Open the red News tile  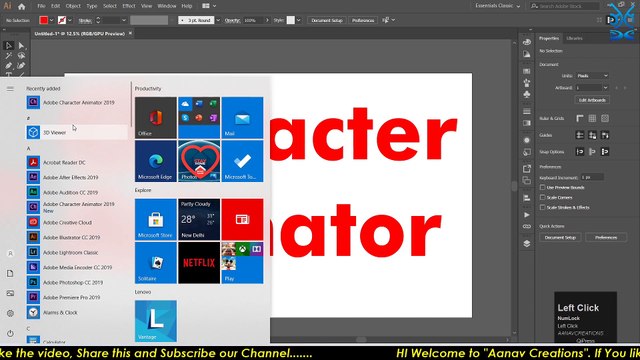[242, 219]
